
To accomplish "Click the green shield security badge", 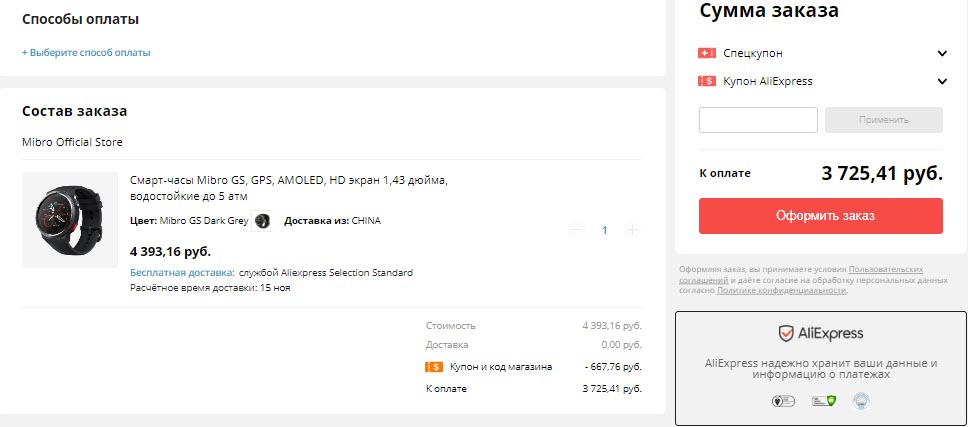I will (x=823, y=401).
